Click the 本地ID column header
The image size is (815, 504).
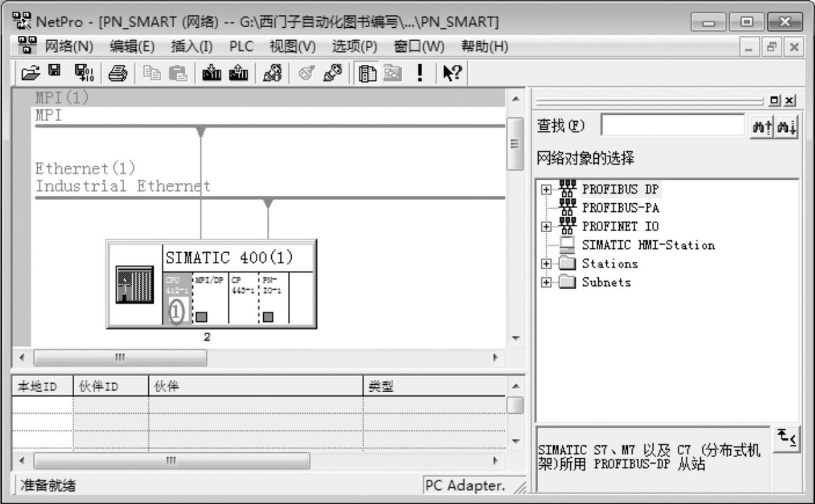point(42,386)
